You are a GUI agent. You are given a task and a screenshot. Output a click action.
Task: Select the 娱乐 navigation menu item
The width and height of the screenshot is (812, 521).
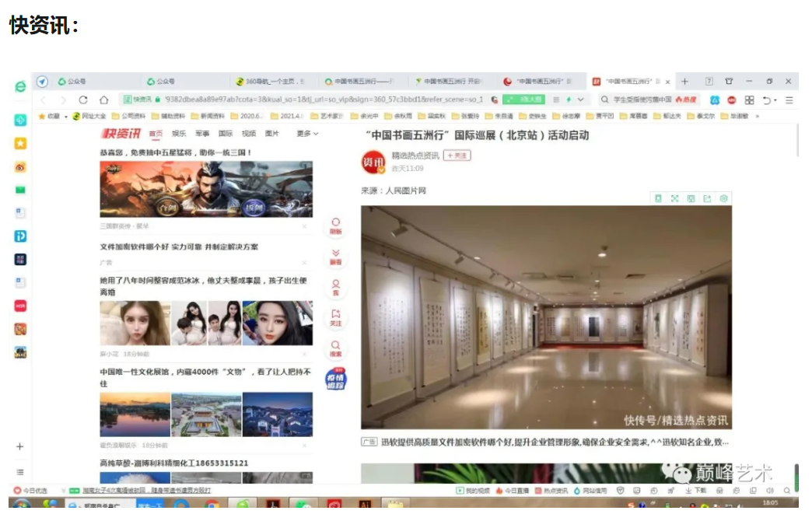click(x=179, y=134)
